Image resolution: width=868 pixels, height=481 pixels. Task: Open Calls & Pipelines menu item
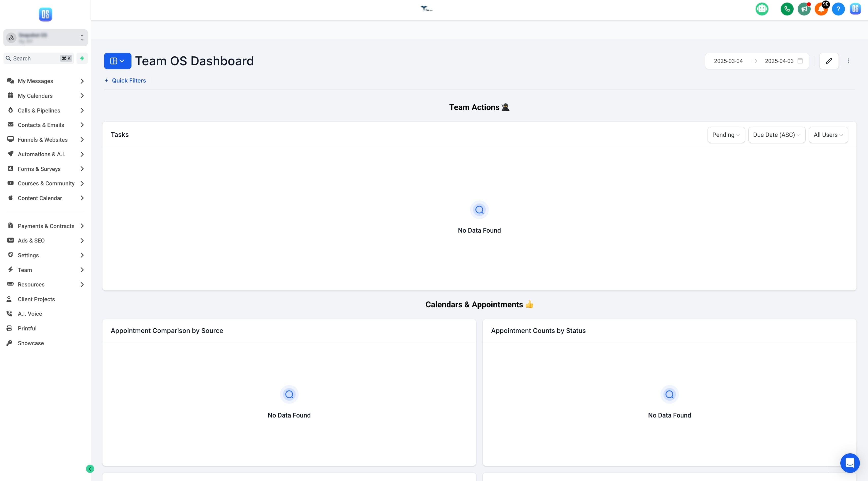pos(45,110)
